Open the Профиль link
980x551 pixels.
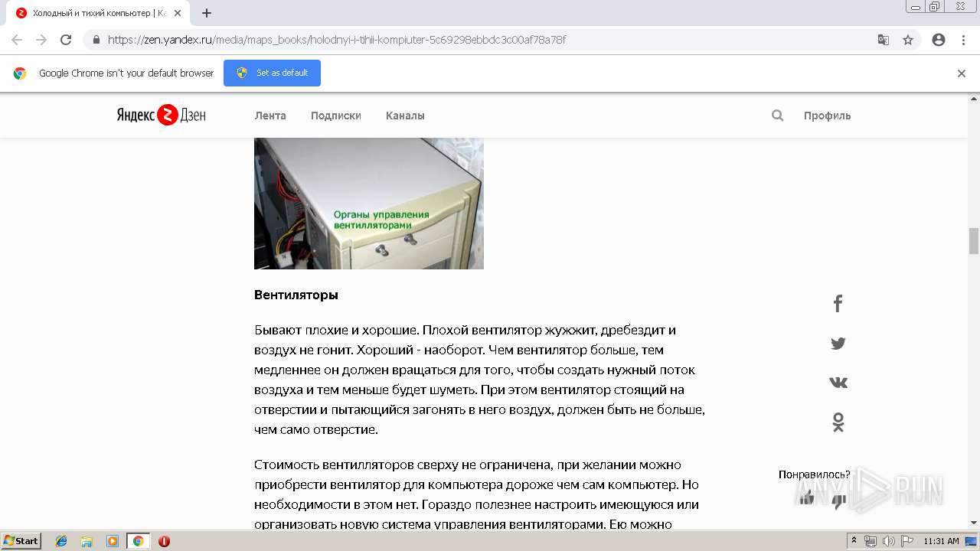(827, 116)
